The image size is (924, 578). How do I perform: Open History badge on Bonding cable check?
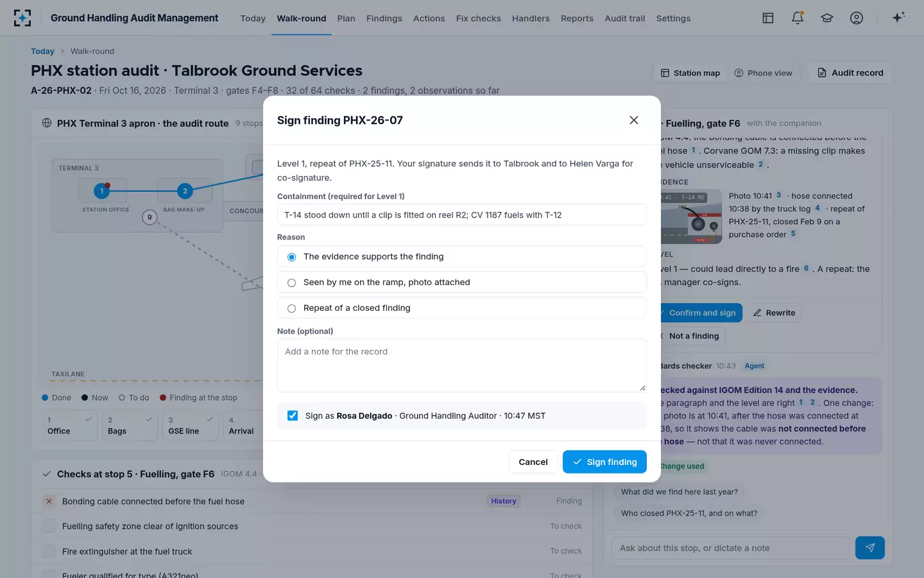point(504,501)
